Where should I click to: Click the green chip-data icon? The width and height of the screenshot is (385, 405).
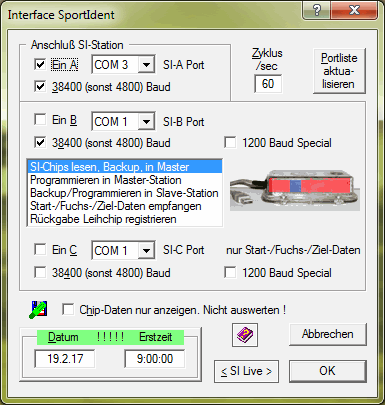click(38, 310)
